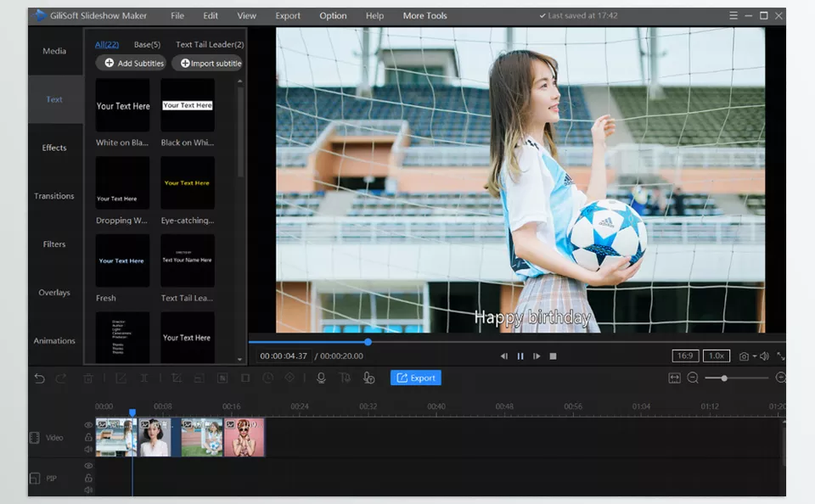The width and height of the screenshot is (815, 504).
Task: Start voice-over recording with microphone icon
Action: pyautogui.click(x=321, y=378)
